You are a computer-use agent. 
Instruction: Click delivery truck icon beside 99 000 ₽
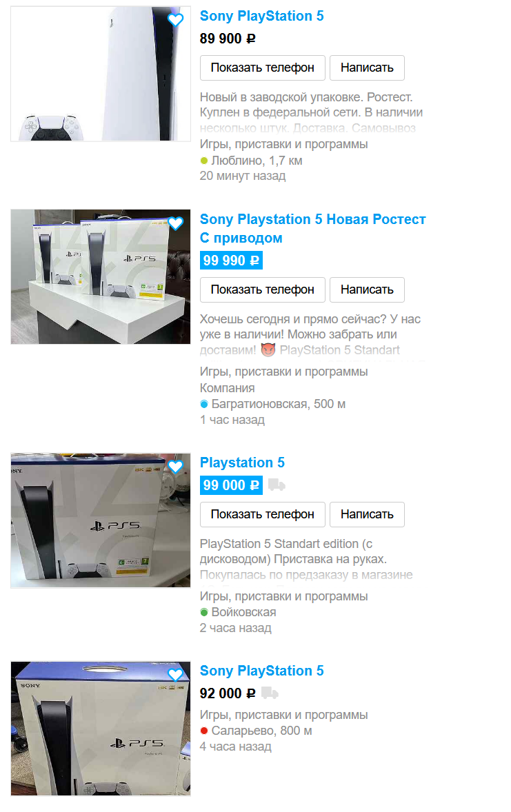tap(277, 485)
